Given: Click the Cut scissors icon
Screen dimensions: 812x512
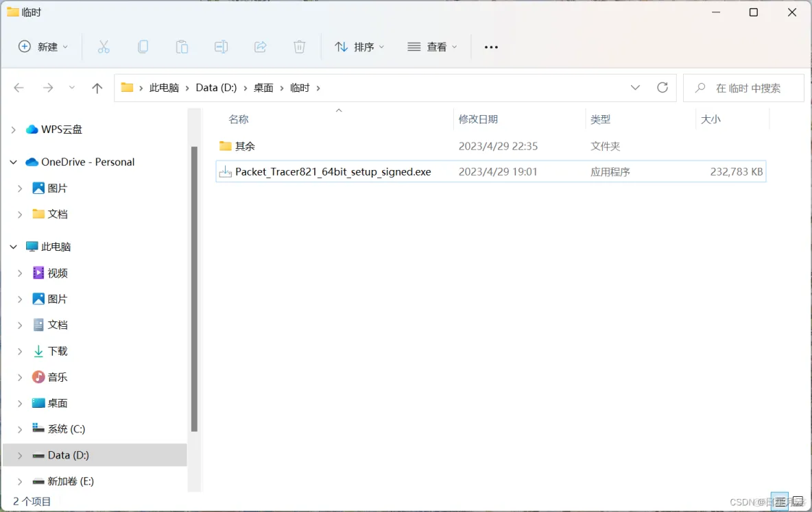Looking at the screenshot, I should pyautogui.click(x=104, y=47).
